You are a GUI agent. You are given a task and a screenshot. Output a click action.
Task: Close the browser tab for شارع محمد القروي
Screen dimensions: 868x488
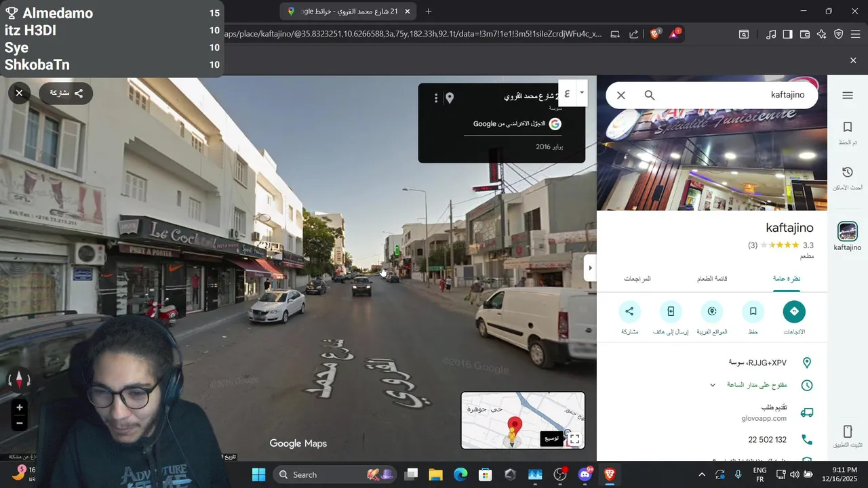[407, 11]
